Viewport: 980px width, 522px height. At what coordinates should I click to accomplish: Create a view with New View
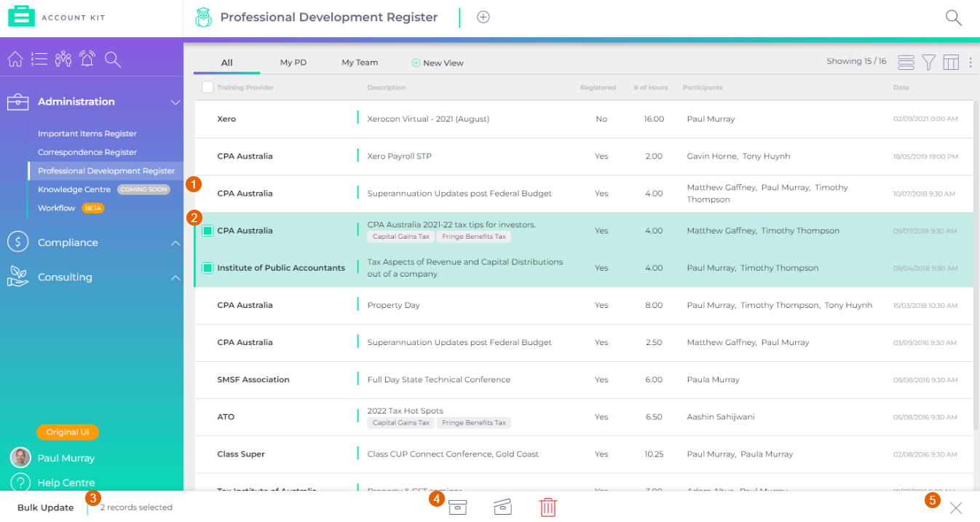(443, 63)
